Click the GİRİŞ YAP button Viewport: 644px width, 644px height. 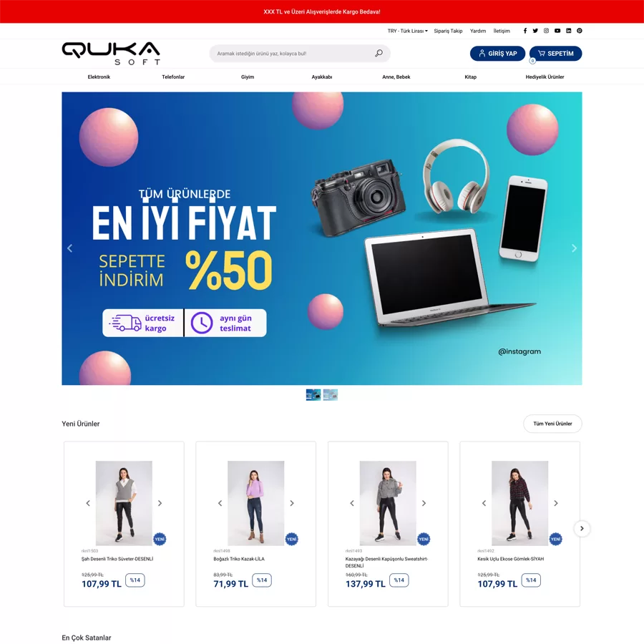click(497, 54)
